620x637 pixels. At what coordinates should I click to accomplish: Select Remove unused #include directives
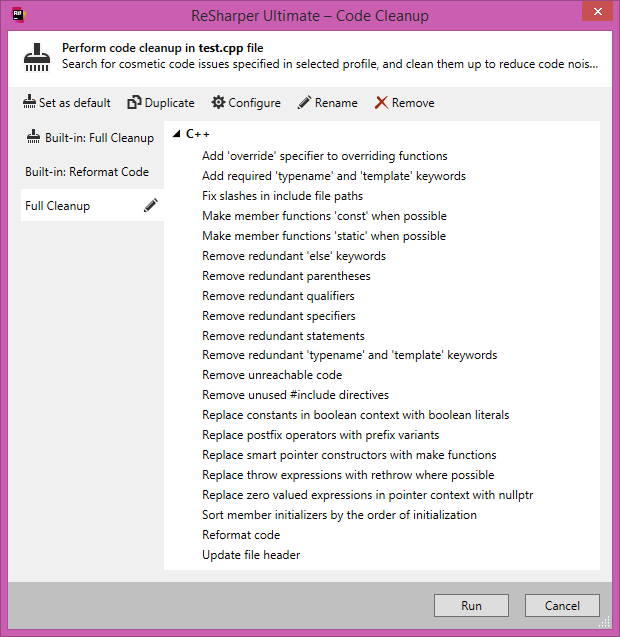(x=295, y=395)
